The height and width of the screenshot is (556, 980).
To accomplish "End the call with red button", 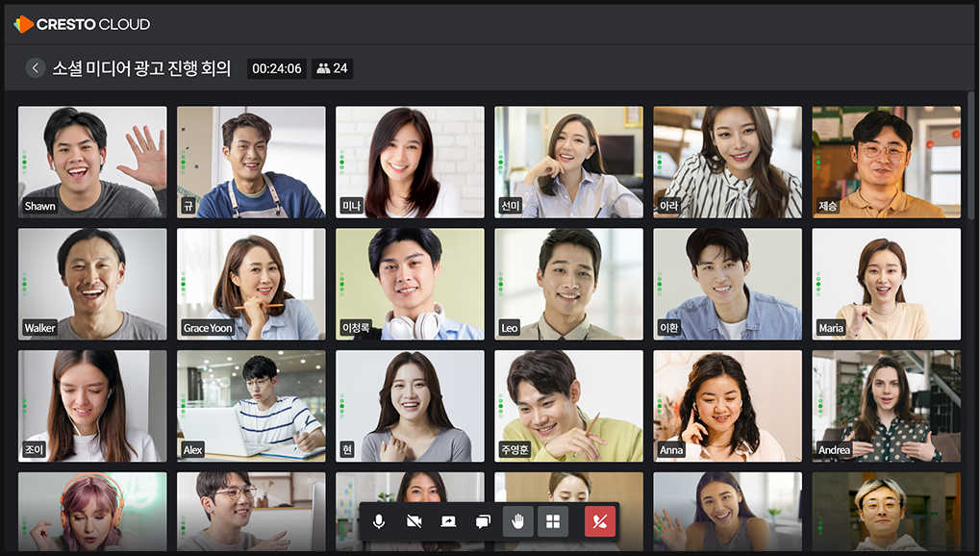I will (600, 521).
